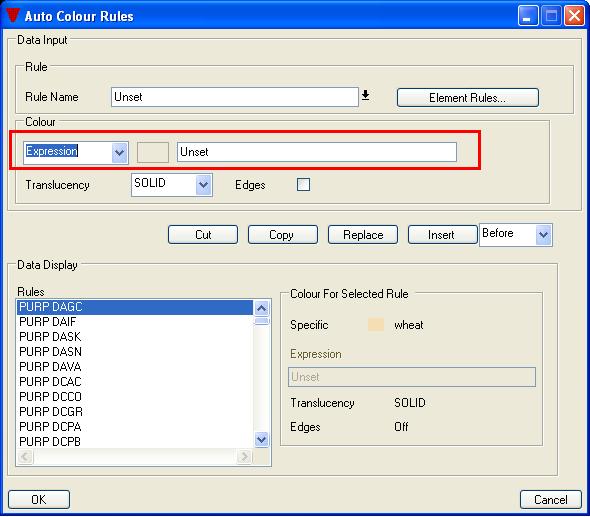Minimize the Auto Colour Rules window
Viewport: 590px width, 517px height.
pyautogui.click(x=528, y=16)
